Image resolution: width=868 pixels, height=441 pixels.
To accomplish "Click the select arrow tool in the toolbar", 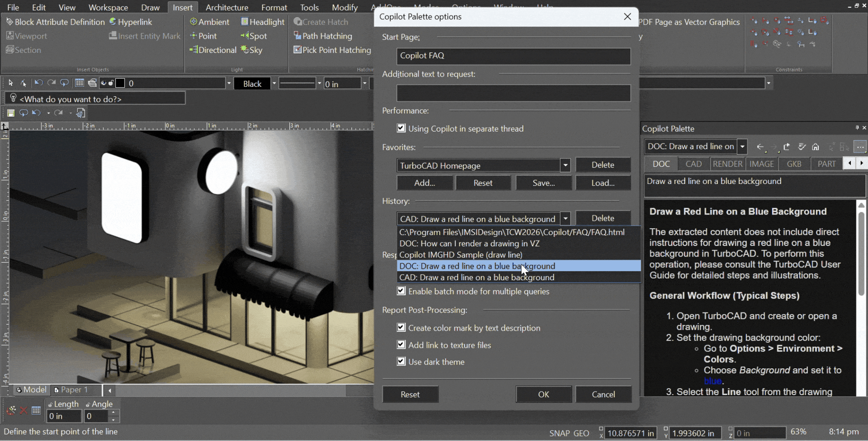I will [11, 83].
